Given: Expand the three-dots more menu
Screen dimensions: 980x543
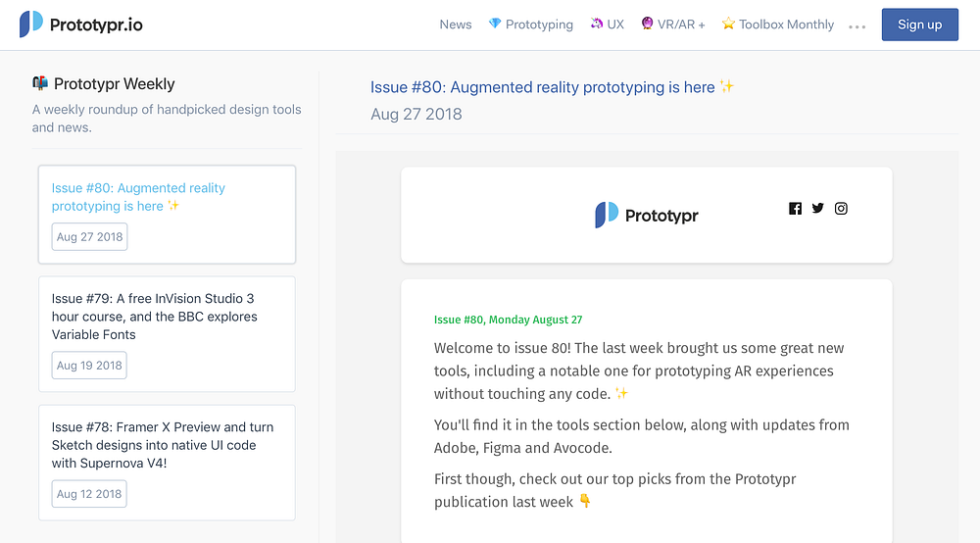Looking at the screenshot, I should point(857,26).
